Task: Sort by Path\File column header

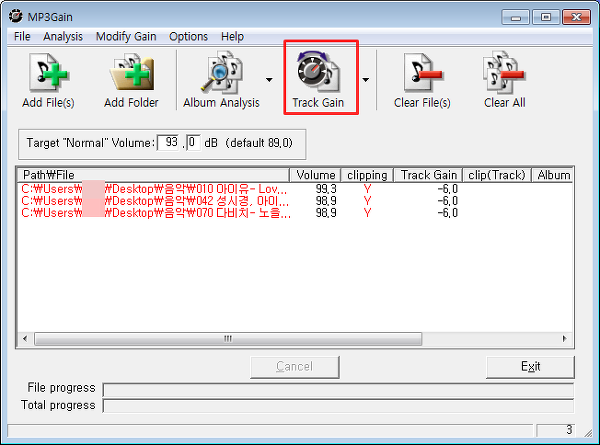Action: [153, 175]
